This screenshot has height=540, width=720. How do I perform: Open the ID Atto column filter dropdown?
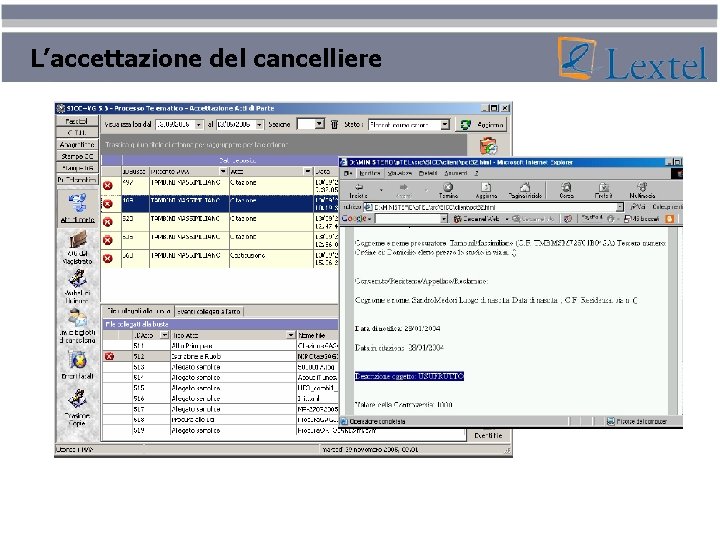[165, 335]
